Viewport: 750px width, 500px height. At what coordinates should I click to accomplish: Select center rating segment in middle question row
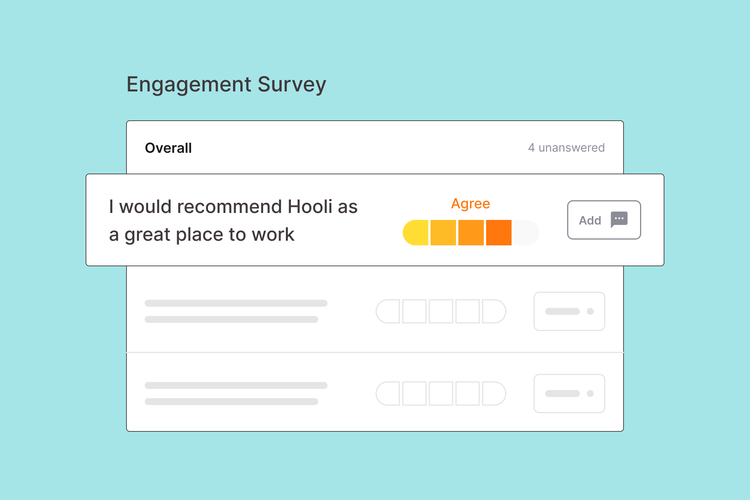click(x=441, y=311)
